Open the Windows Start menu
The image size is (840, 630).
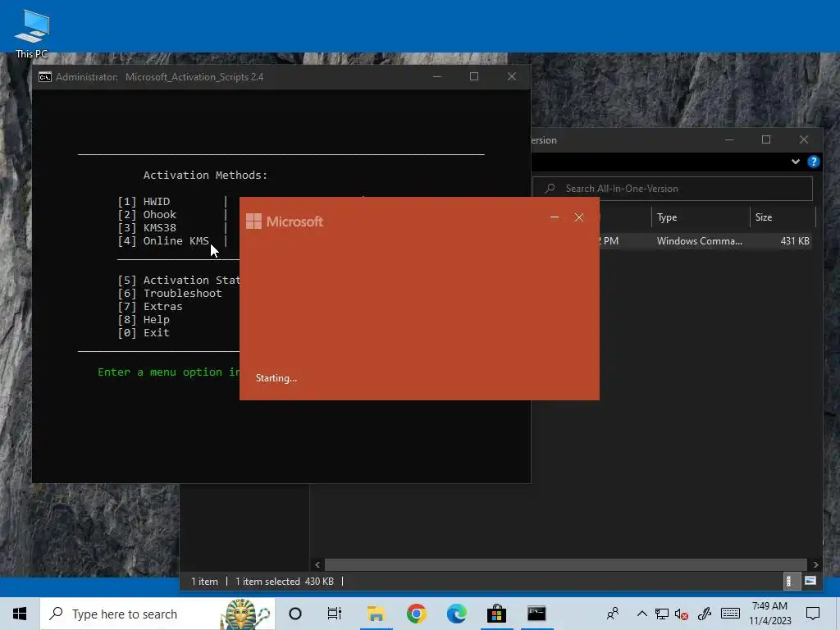[x=20, y=614]
